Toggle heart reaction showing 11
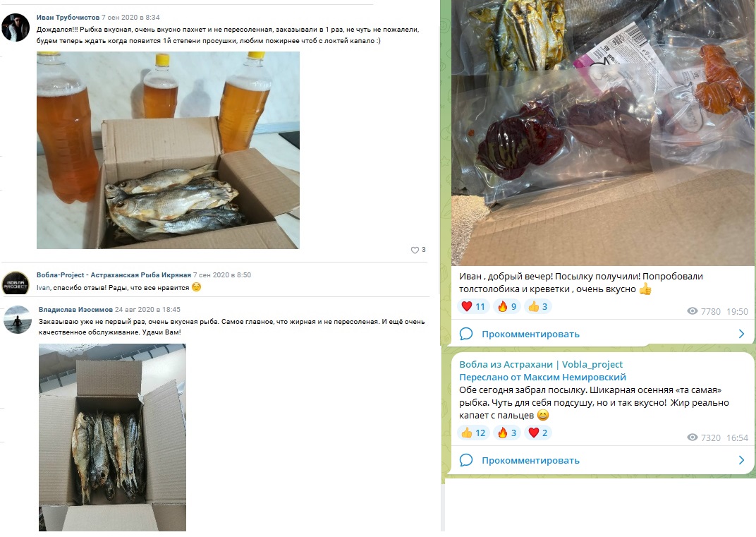756x537 pixels. click(473, 306)
